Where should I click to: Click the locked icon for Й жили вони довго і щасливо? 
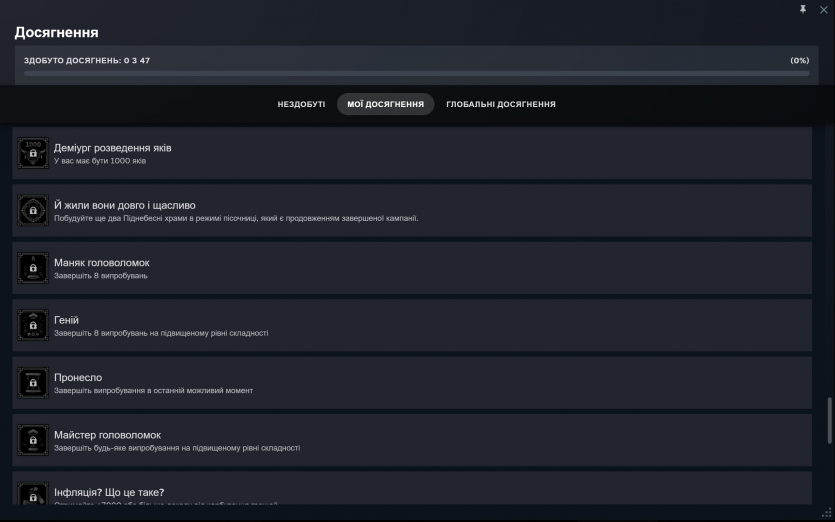(33, 211)
